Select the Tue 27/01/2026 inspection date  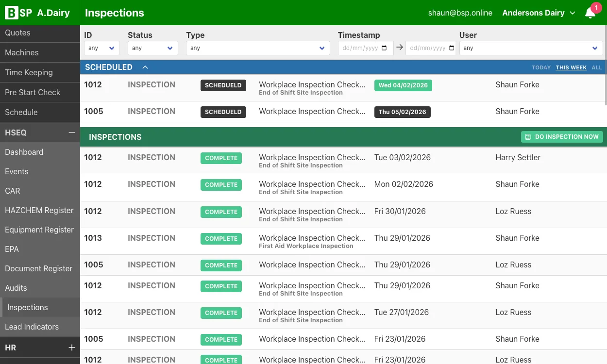(x=402, y=312)
